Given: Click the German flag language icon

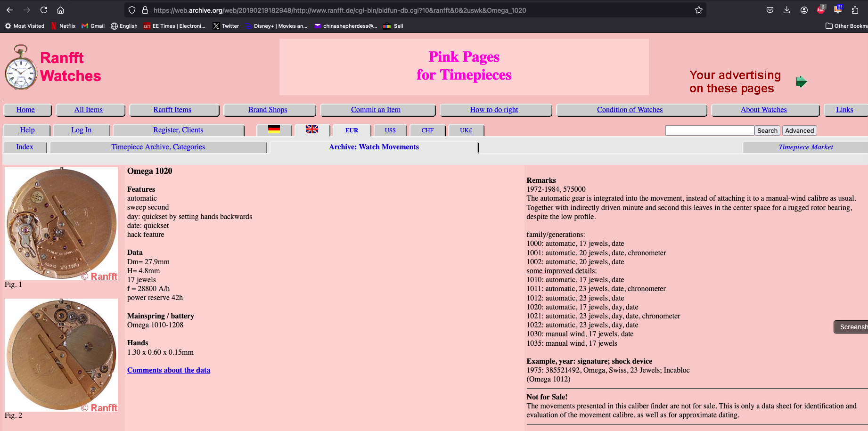Looking at the screenshot, I should click(x=274, y=130).
